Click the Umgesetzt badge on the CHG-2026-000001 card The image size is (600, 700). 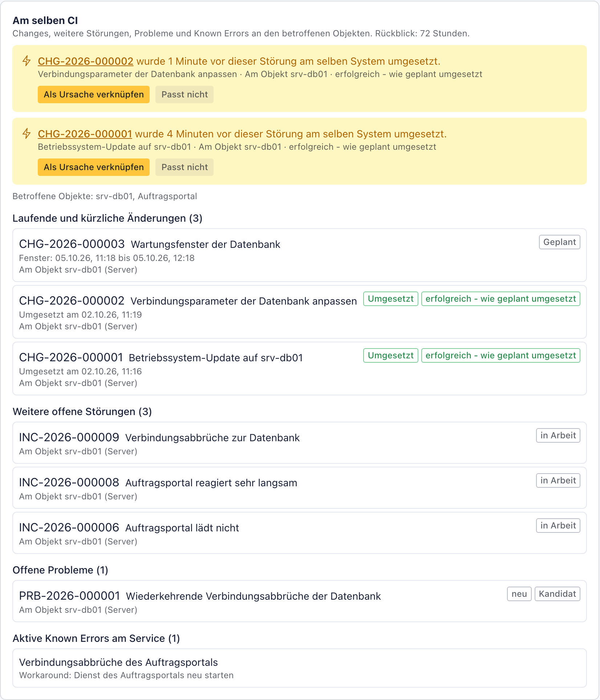pyautogui.click(x=391, y=355)
